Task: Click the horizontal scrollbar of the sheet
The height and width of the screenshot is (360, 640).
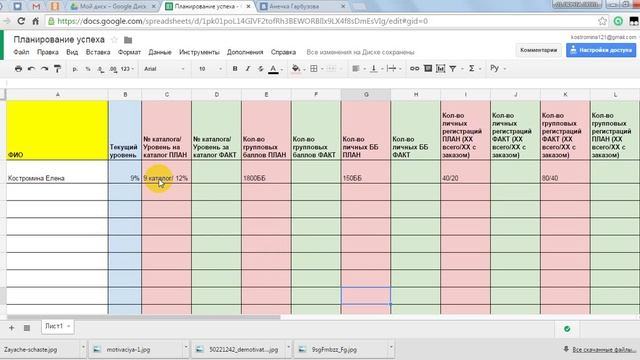Action: (143, 317)
